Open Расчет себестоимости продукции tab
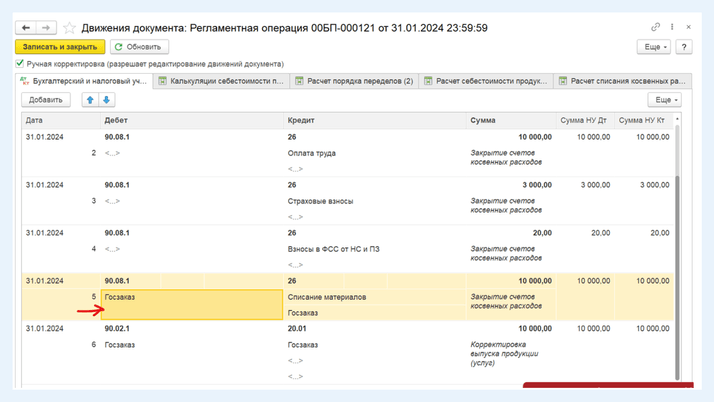This screenshot has width=714, height=402. pyautogui.click(x=486, y=81)
